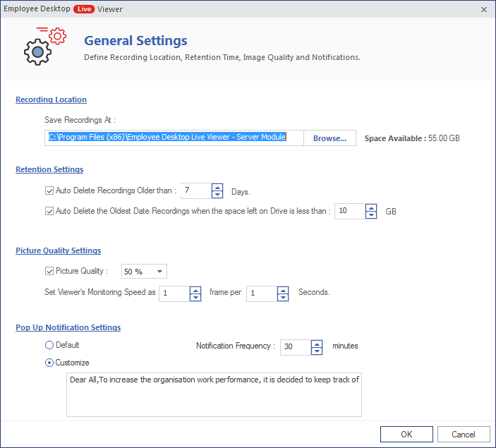Image resolution: width=496 pixels, height=448 pixels.
Task: Click the Browse... button
Action: click(x=329, y=138)
